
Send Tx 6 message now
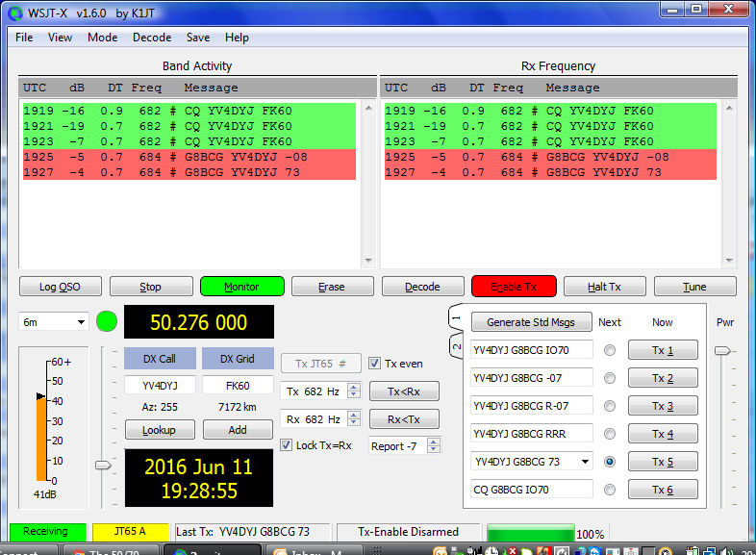tap(663, 490)
